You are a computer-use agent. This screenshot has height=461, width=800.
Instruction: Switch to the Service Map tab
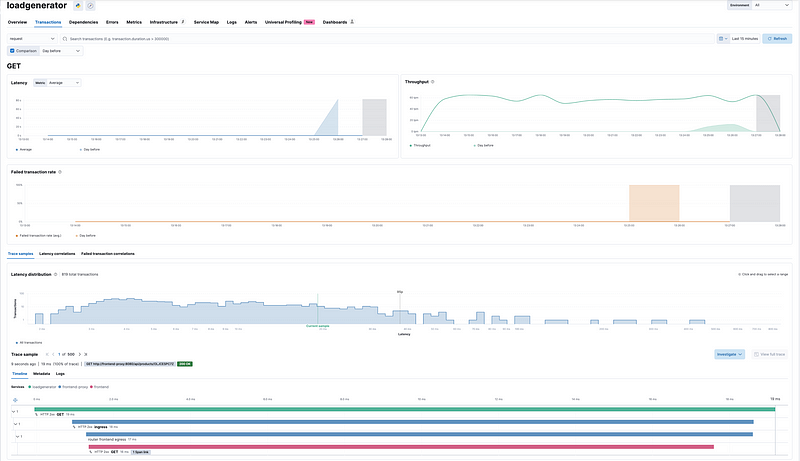tap(206, 21)
